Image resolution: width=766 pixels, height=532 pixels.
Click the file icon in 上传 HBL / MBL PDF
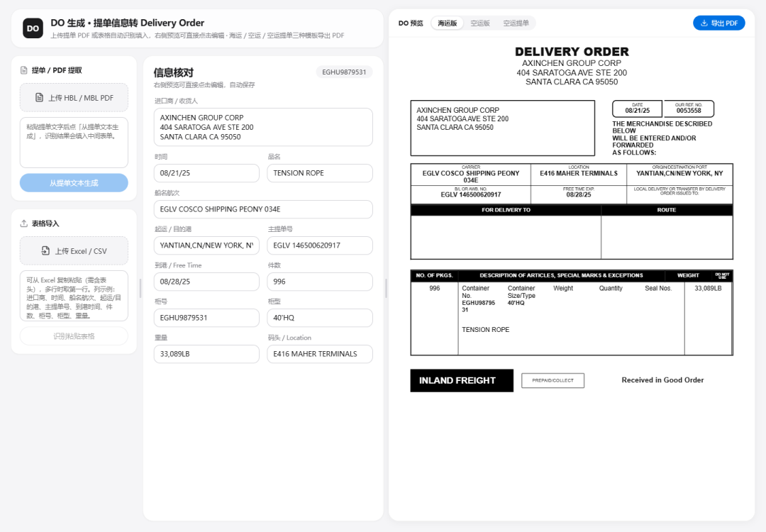(40, 98)
